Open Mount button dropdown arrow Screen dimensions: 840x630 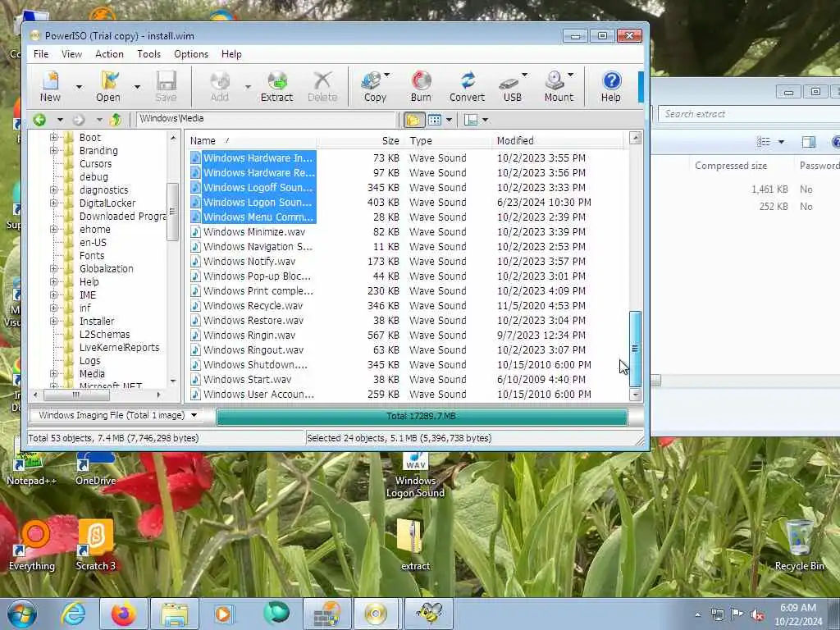pyautogui.click(x=571, y=75)
